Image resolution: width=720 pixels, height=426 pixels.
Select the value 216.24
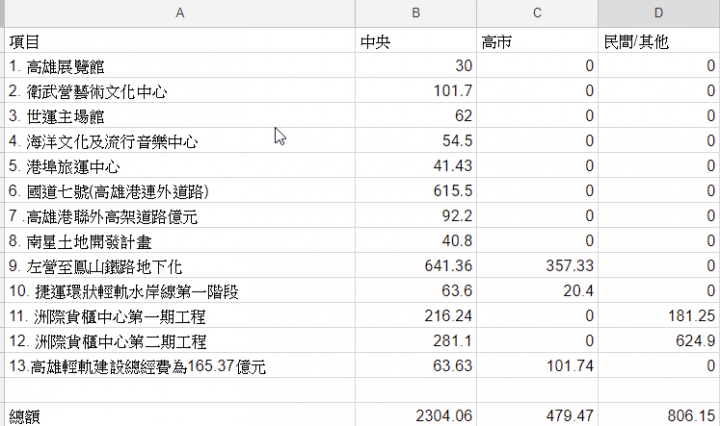(416, 316)
